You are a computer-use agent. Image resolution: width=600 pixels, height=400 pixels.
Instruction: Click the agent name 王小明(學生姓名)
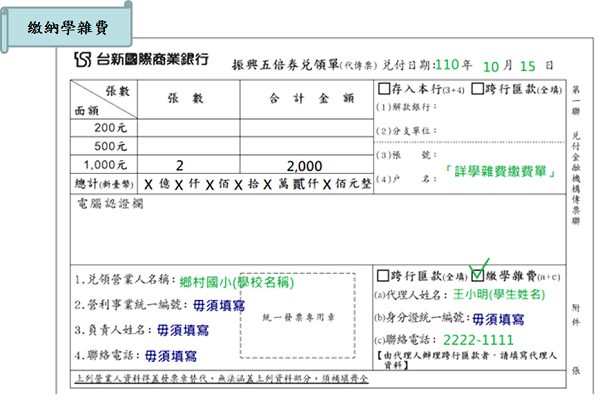tap(499, 294)
